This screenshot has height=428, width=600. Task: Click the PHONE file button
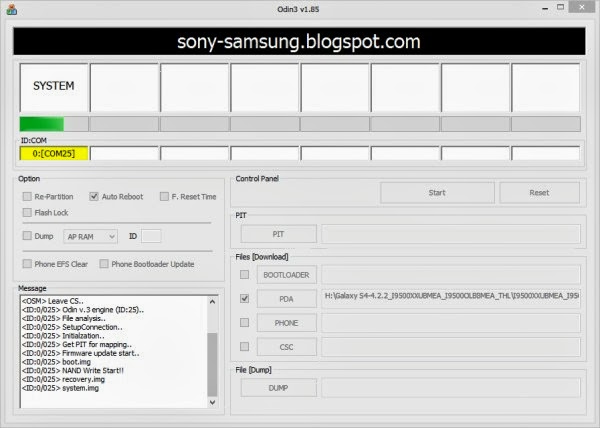pos(287,323)
